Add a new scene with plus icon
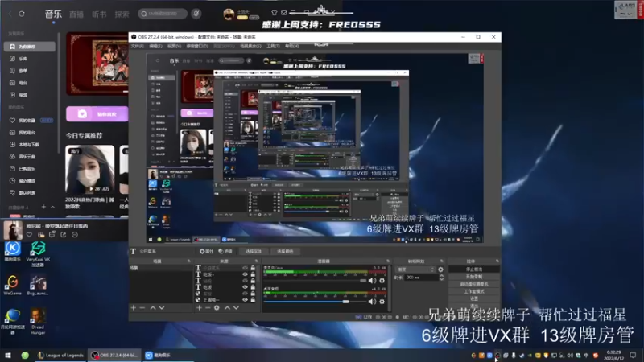The image size is (644, 362). click(133, 307)
